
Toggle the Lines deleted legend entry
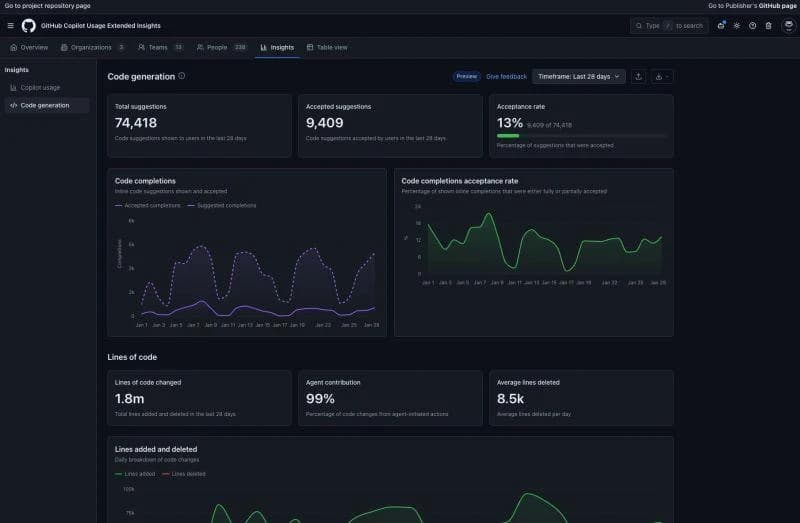click(184, 474)
